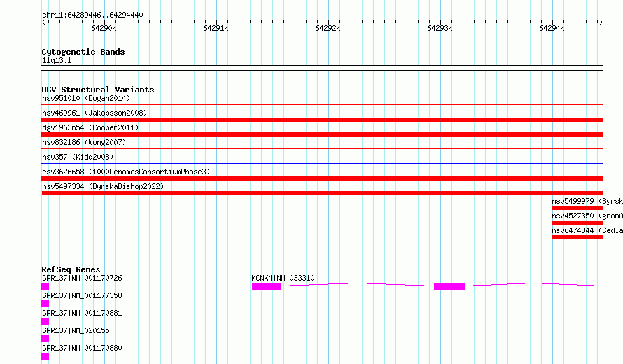Open variant nsv469961 (Jakobsson2008) label
Screen dimensions: 623x364
click(x=94, y=113)
